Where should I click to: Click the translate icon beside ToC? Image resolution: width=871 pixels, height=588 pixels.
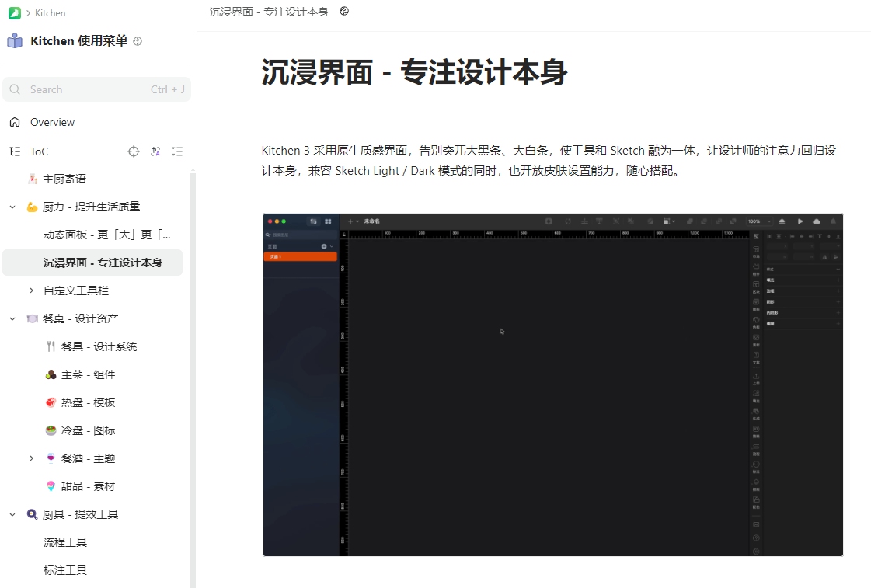click(x=155, y=151)
